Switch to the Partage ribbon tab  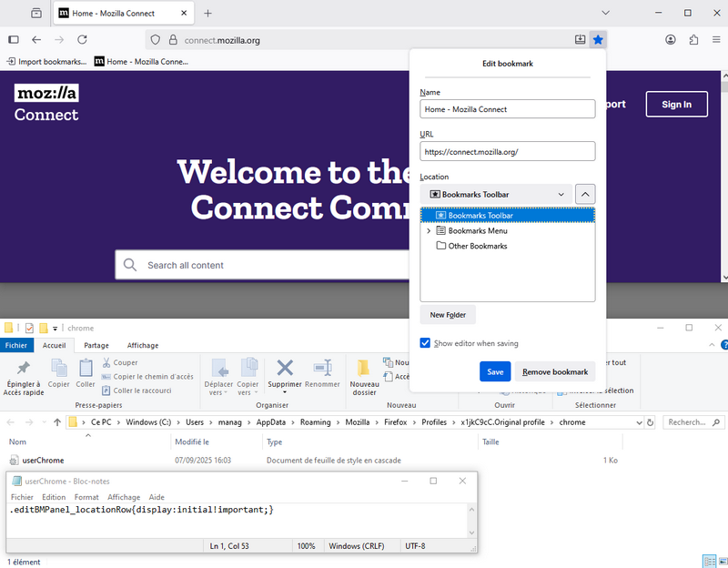96,346
